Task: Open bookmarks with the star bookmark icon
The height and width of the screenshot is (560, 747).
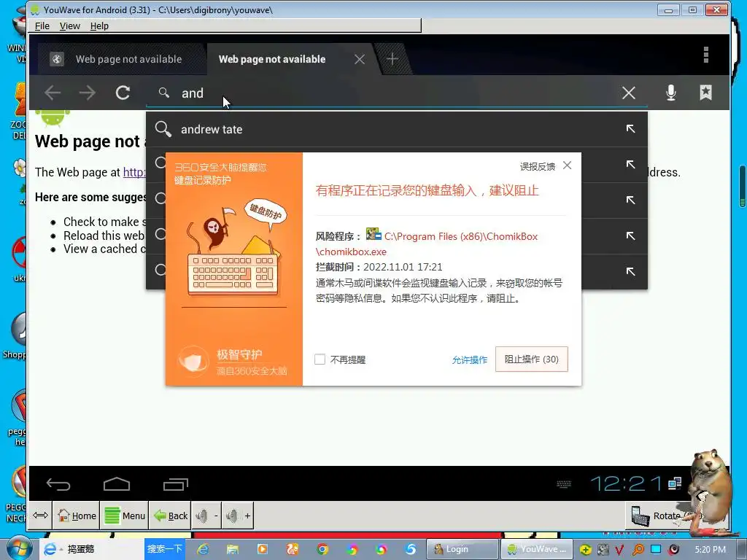Action: coord(705,93)
